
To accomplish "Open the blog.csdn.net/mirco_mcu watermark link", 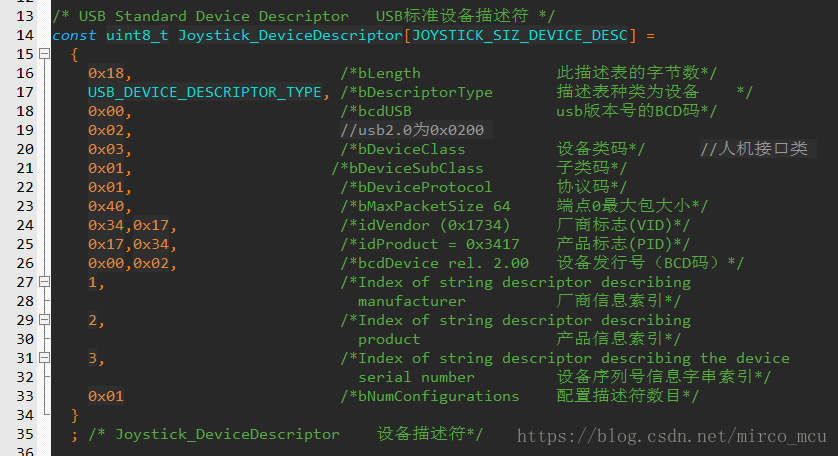I will click(670, 436).
